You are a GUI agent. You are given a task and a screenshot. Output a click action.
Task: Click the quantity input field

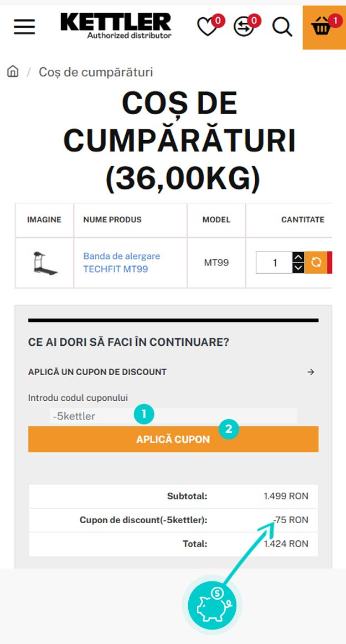[274, 263]
